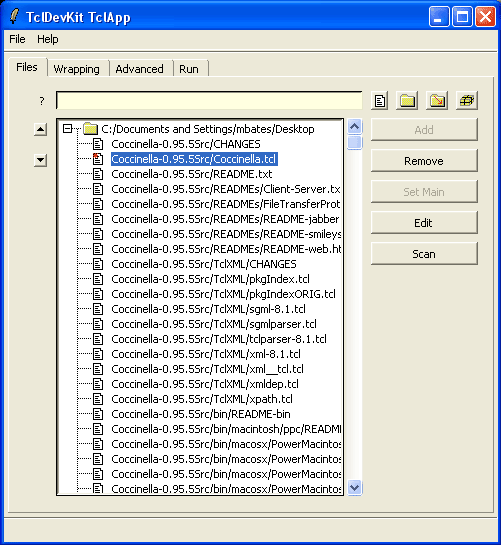
Task: Switch to the Advanced tab
Action: point(139,69)
